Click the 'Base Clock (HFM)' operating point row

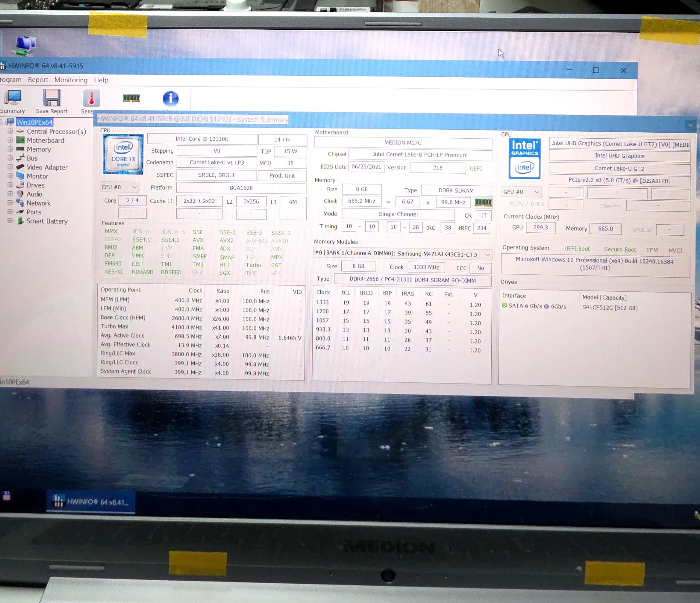201,318
